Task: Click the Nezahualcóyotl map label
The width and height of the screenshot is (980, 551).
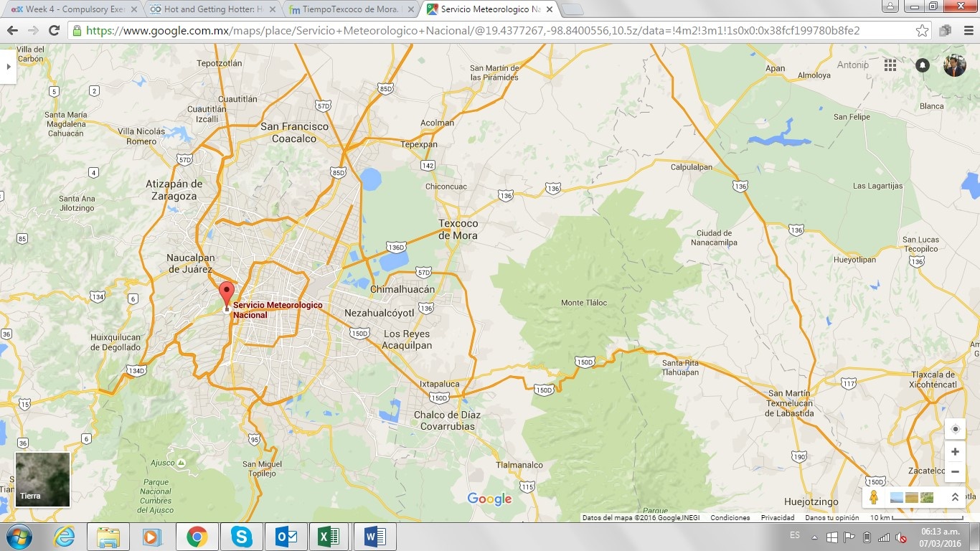Action: [x=380, y=314]
